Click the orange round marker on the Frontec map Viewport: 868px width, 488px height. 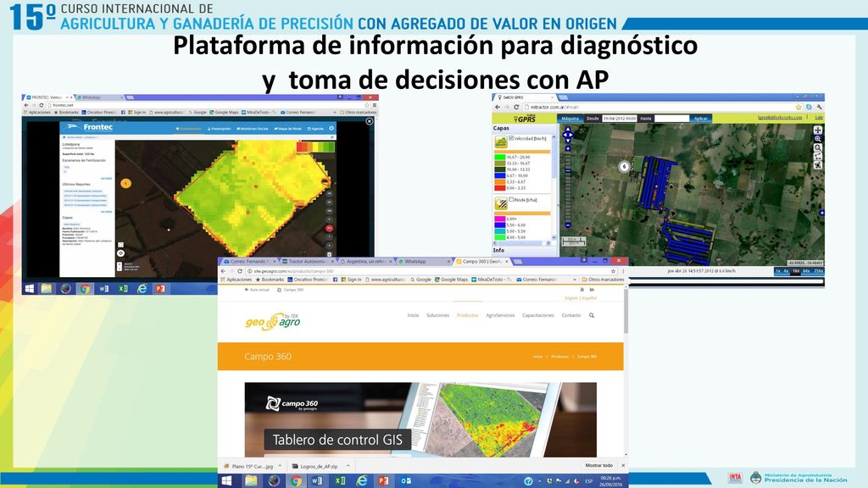coord(125,183)
